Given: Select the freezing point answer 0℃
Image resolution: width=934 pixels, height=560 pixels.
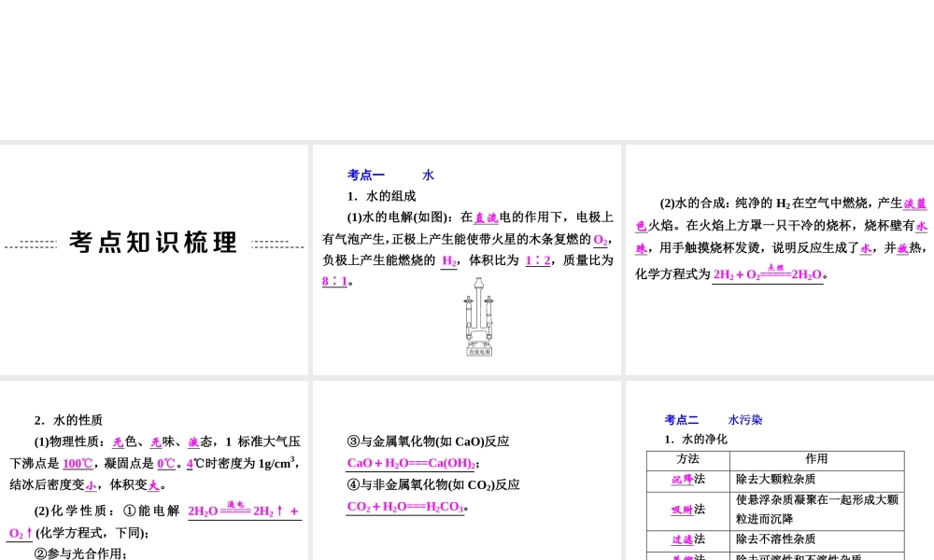Looking at the screenshot, I should 166,464.
